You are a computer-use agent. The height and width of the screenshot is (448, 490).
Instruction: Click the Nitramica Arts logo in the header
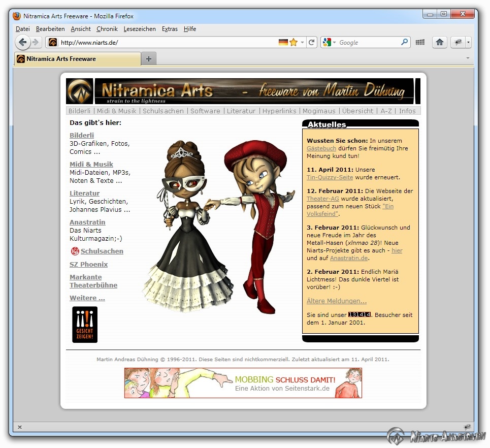tap(80, 91)
